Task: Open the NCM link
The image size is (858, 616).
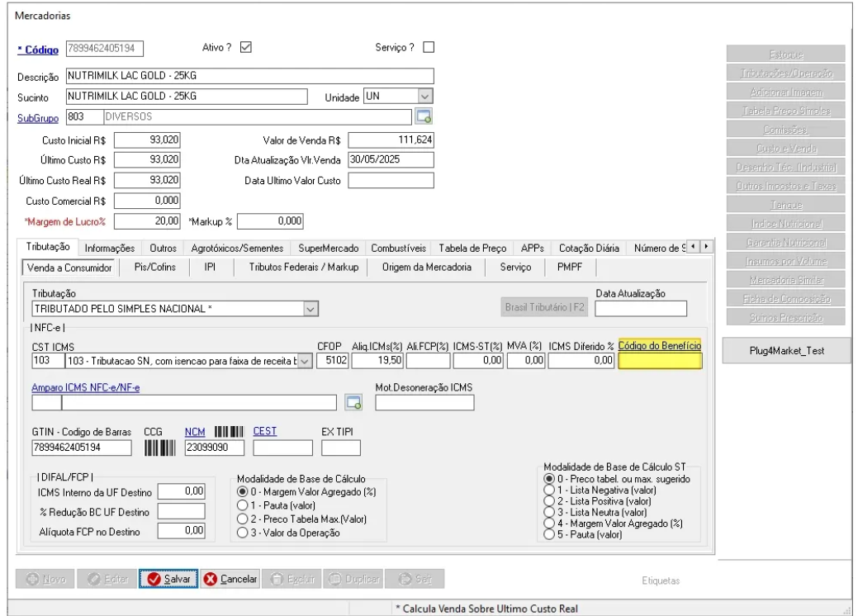Action: [195, 432]
